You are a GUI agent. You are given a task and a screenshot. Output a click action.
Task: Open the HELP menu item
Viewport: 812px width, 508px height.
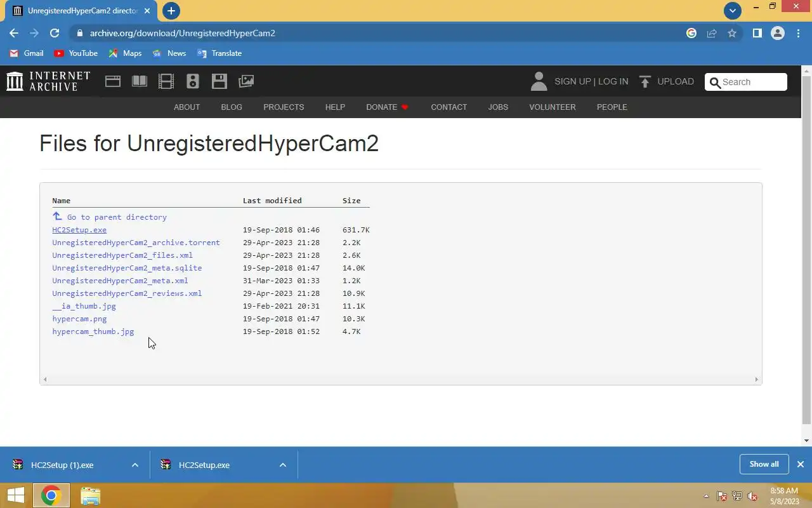tap(335, 107)
